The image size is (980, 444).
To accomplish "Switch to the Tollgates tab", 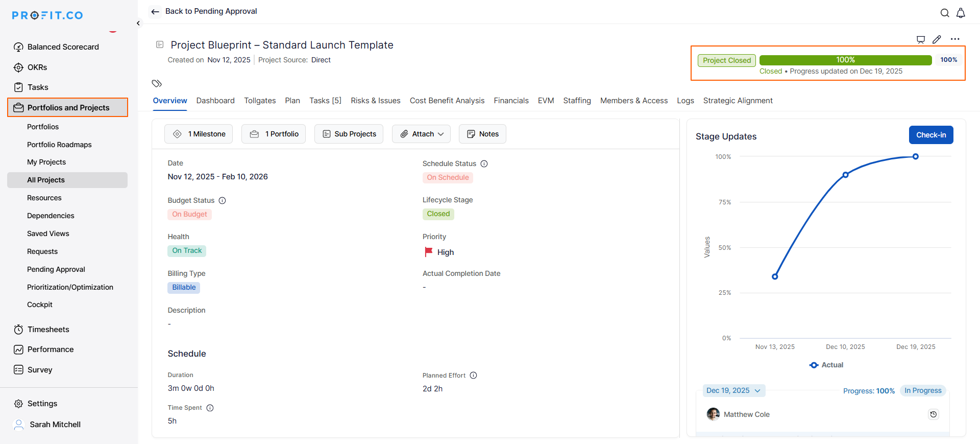I will point(260,101).
